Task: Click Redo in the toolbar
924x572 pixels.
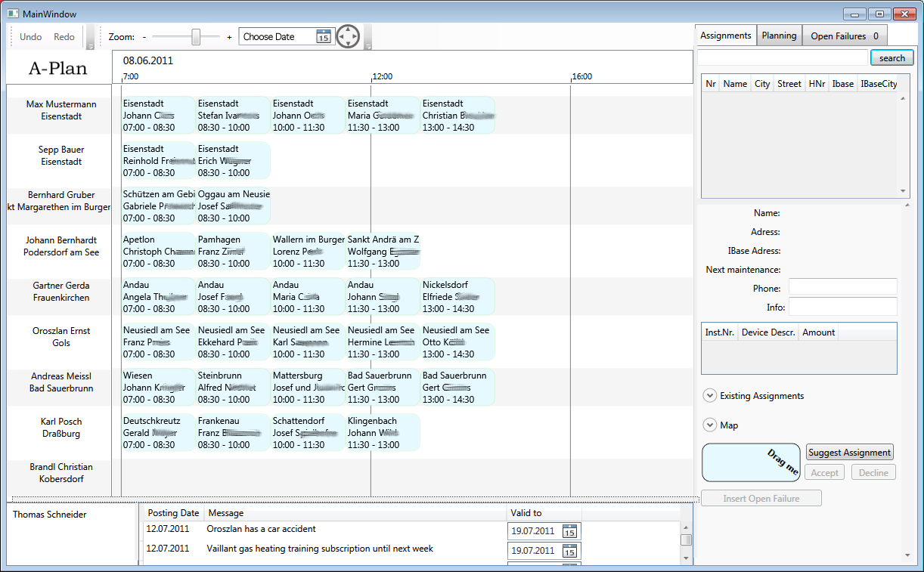Action: [x=64, y=37]
